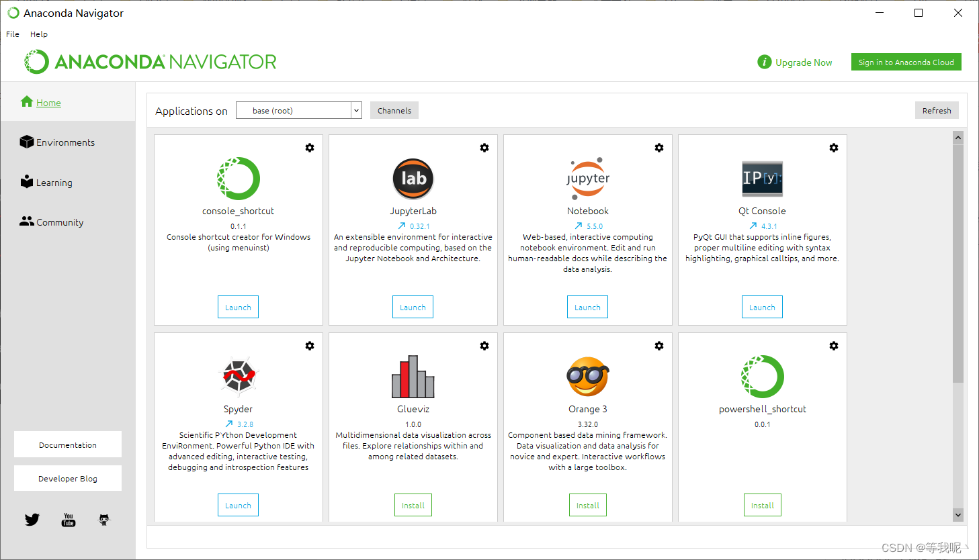The image size is (979, 560).
Task: Open settings gear on Glueviz card
Action: tap(484, 346)
